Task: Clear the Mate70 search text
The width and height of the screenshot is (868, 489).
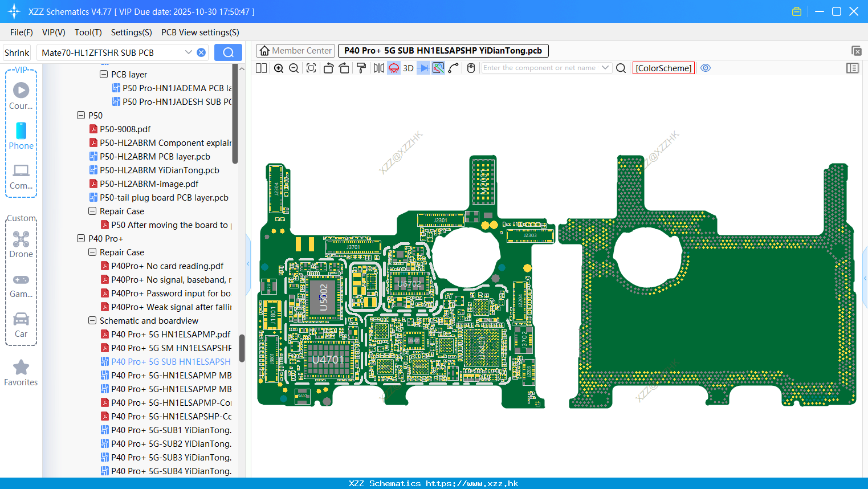Action: (x=201, y=52)
